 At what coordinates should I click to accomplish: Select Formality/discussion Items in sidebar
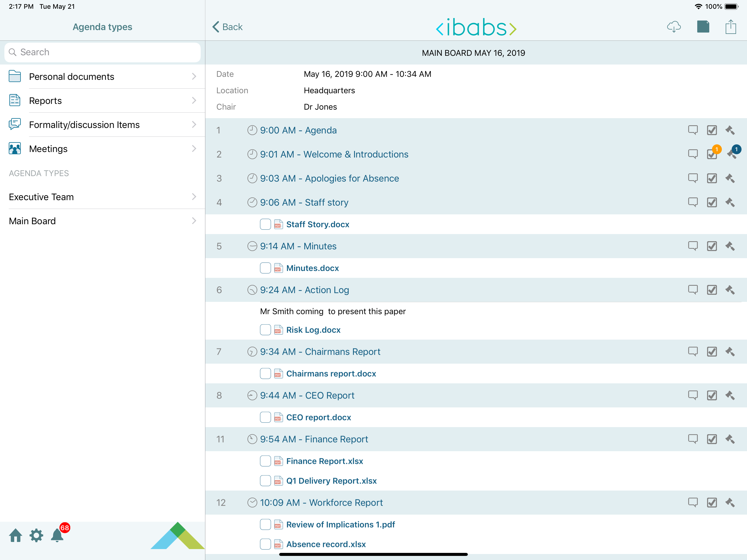pos(102,125)
